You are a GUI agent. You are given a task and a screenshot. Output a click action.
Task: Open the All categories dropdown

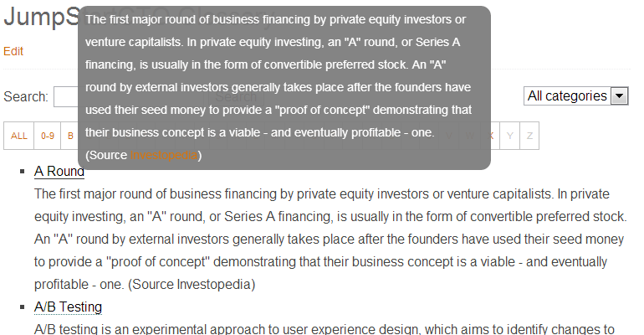575,96
